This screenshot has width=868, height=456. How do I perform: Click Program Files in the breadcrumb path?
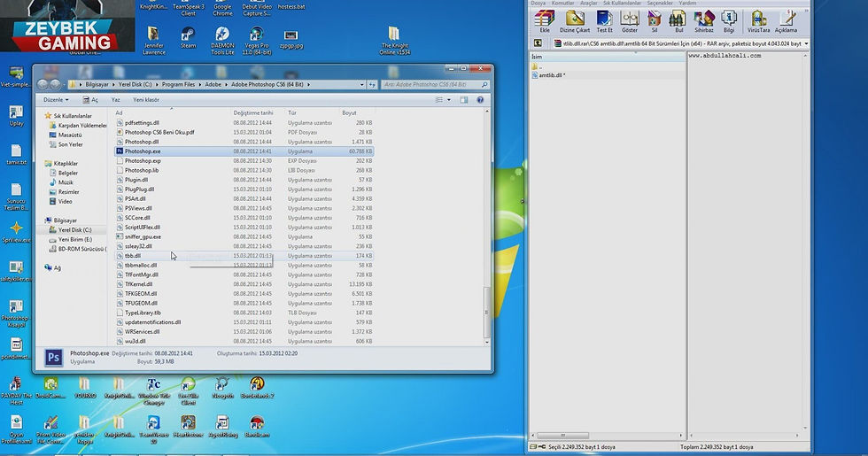[178, 85]
